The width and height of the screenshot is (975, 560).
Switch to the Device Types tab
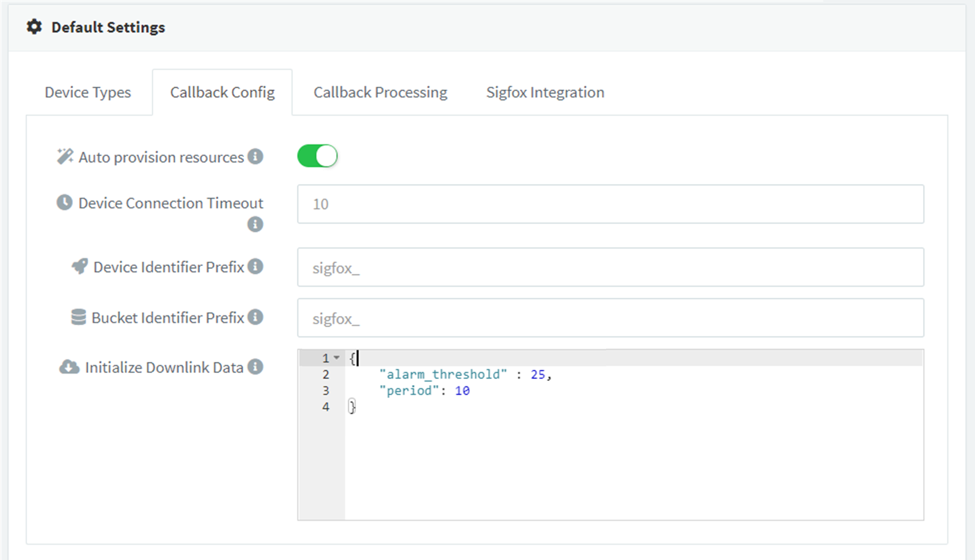87,92
